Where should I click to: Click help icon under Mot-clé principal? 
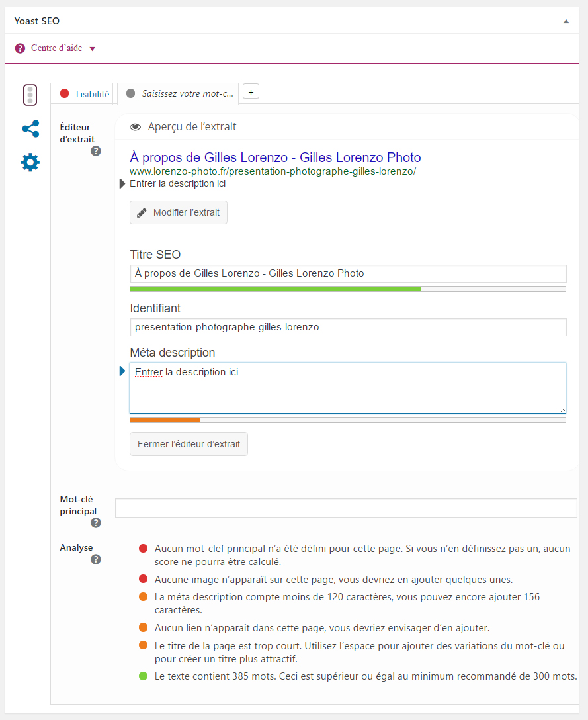[96, 523]
